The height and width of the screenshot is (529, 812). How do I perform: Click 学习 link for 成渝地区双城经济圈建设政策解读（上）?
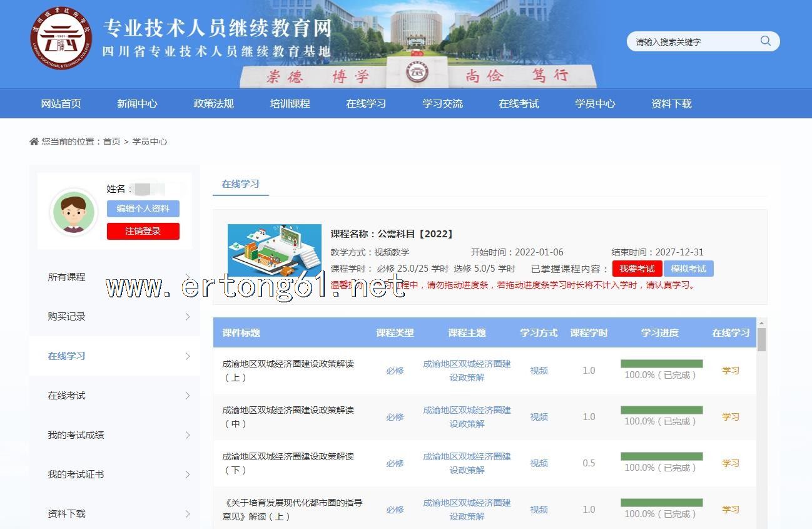pos(730,371)
